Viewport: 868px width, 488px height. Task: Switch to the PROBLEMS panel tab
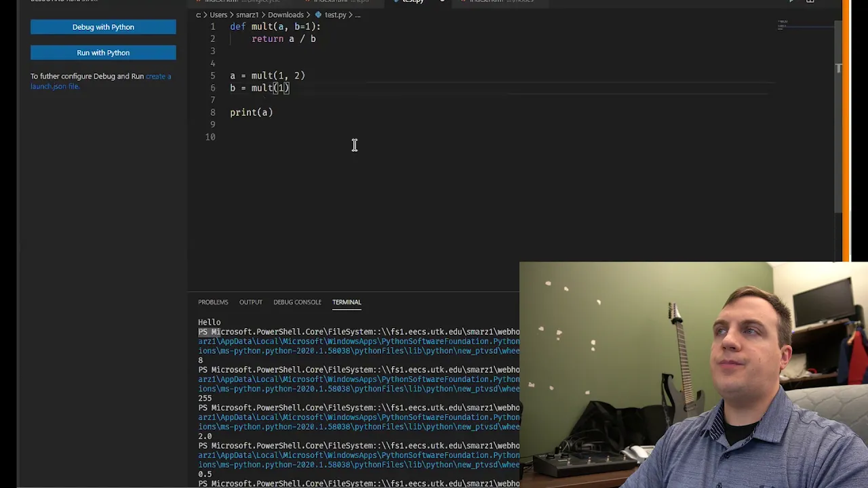pos(213,302)
